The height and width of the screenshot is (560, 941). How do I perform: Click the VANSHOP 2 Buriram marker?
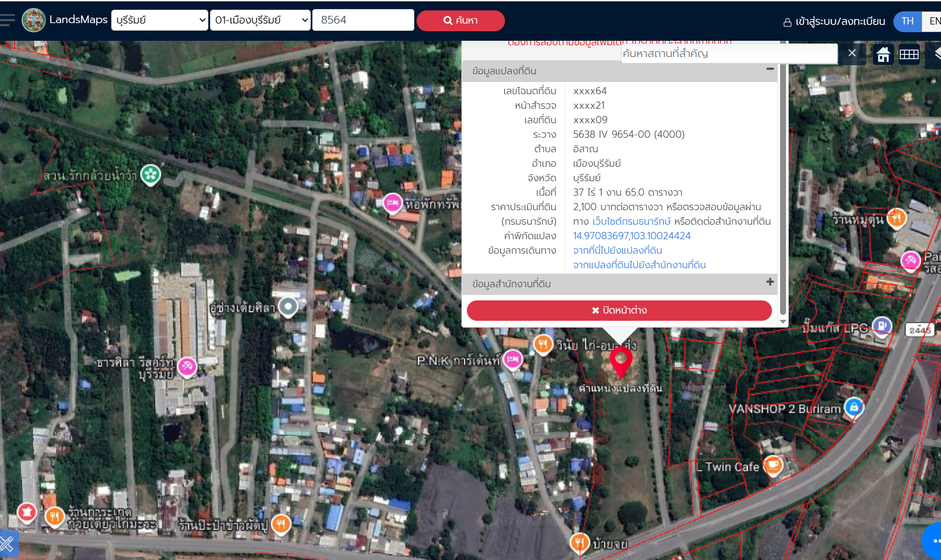tap(854, 406)
